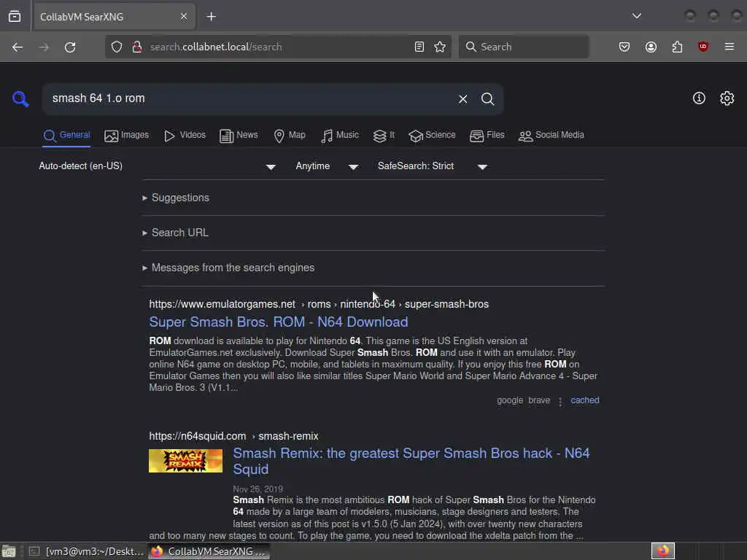Click the site security padlock icon
Screen dimensions: 747x560
tap(136, 47)
